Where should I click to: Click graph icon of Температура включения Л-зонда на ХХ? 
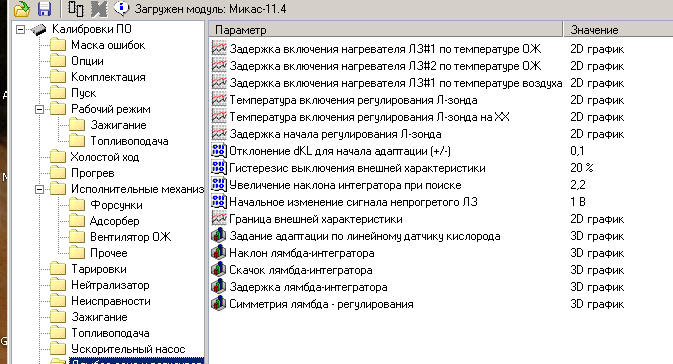click(219, 116)
